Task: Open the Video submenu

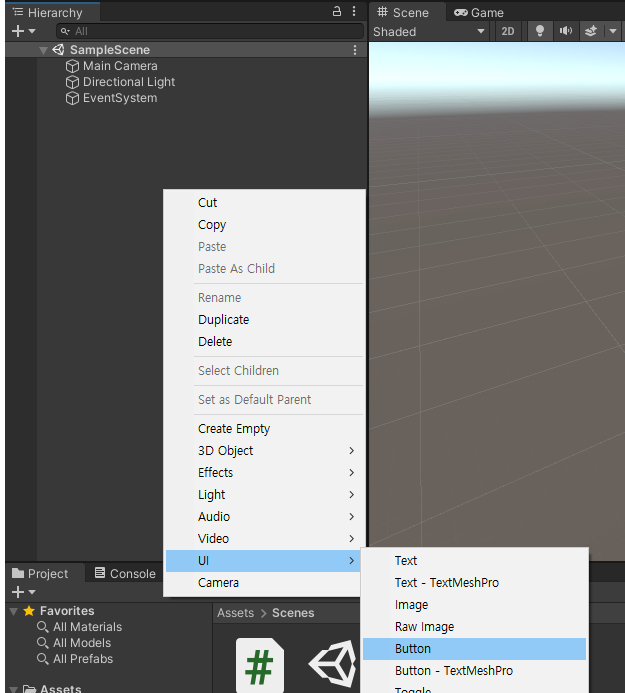Action: pyautogui.click(x=264, y=539)
